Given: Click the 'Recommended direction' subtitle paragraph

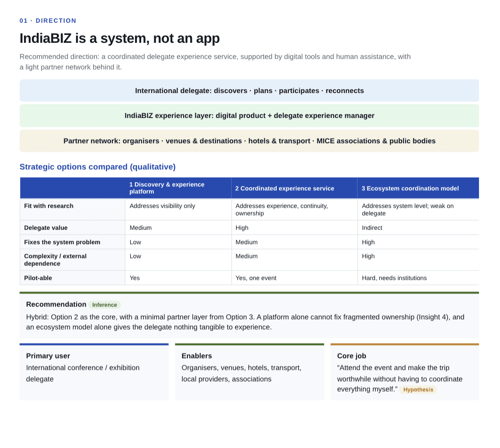Looking at the screenshot, I should click(x=215, y=62).
